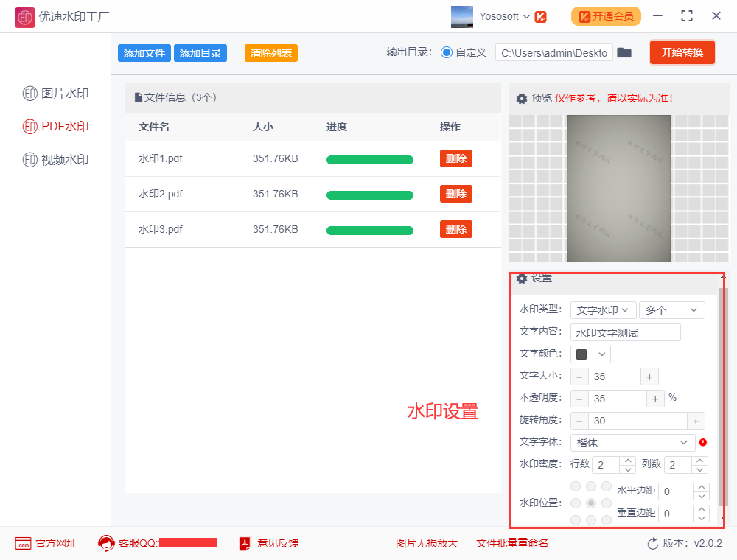
Task: Click the 添加目录 button
Action: (200, 53)
